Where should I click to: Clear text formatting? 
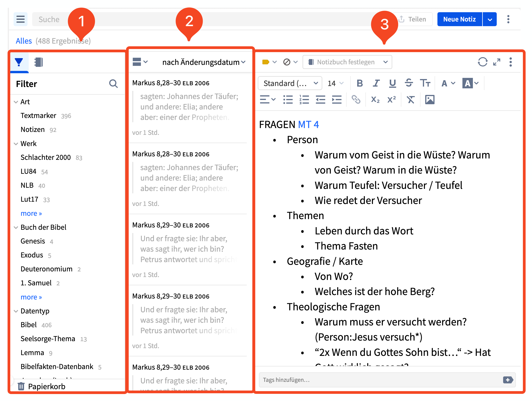[x=410, y=99]
